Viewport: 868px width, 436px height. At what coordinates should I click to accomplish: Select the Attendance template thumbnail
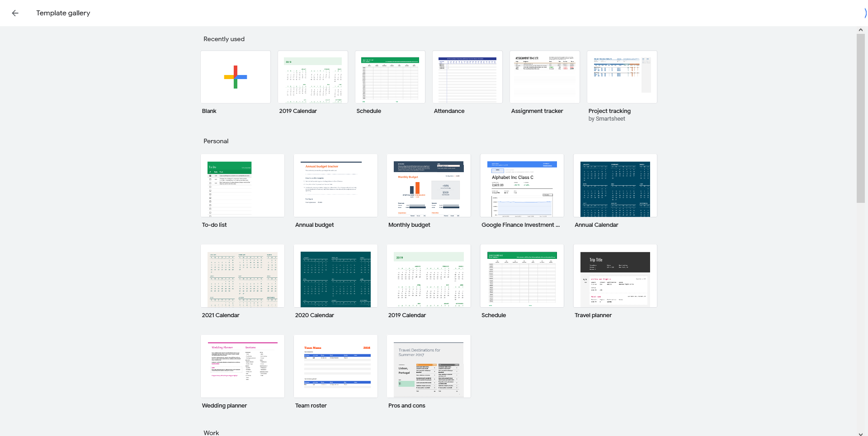[467, 77]
